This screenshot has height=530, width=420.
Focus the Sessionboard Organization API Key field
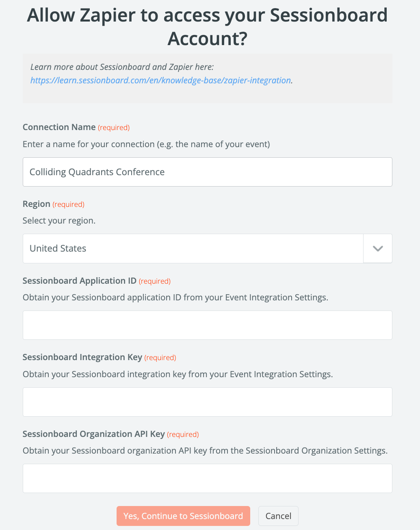coord(208,478)
